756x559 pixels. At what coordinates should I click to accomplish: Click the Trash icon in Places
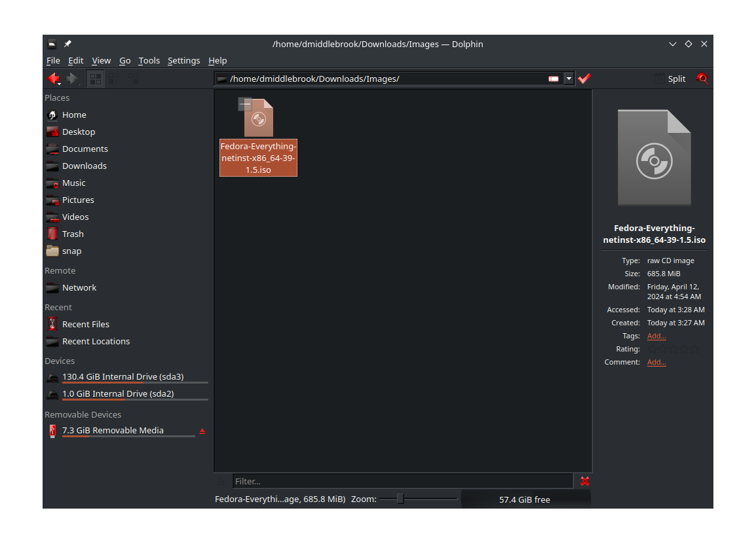[x=52, y=234]
